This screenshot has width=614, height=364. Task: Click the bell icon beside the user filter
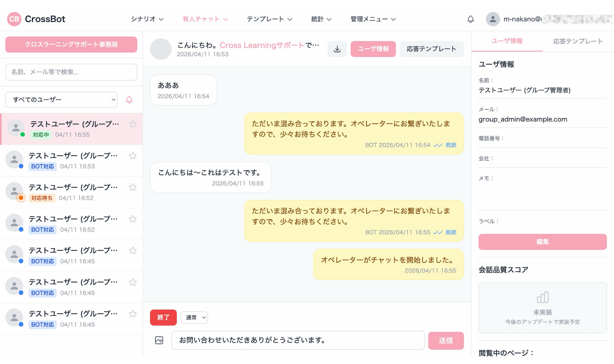click(129, 99)
